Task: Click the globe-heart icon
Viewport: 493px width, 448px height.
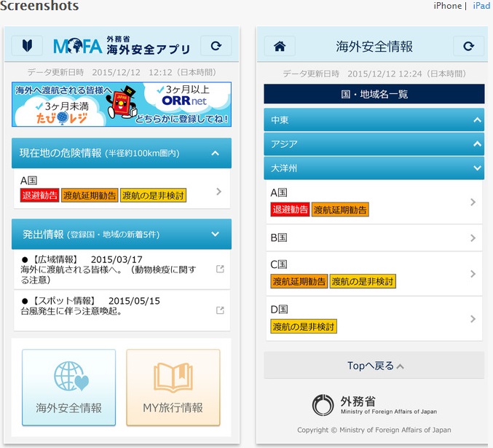Action: click(x=71, y=377)
